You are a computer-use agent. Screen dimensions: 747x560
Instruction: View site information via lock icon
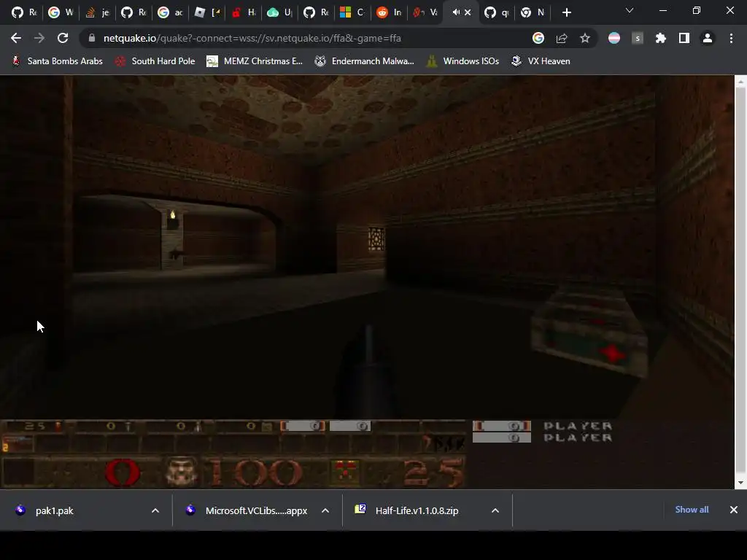92,38
